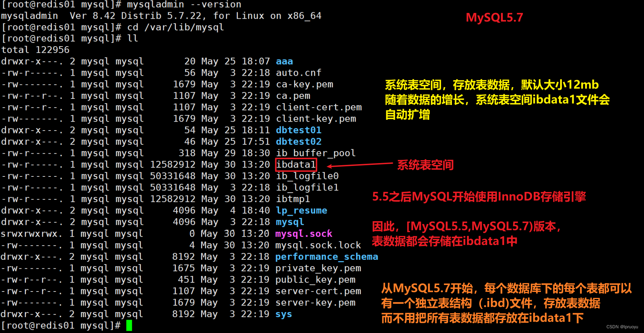
Task: Click the ibdata1 size value 12582912
Action: (173, 165)
